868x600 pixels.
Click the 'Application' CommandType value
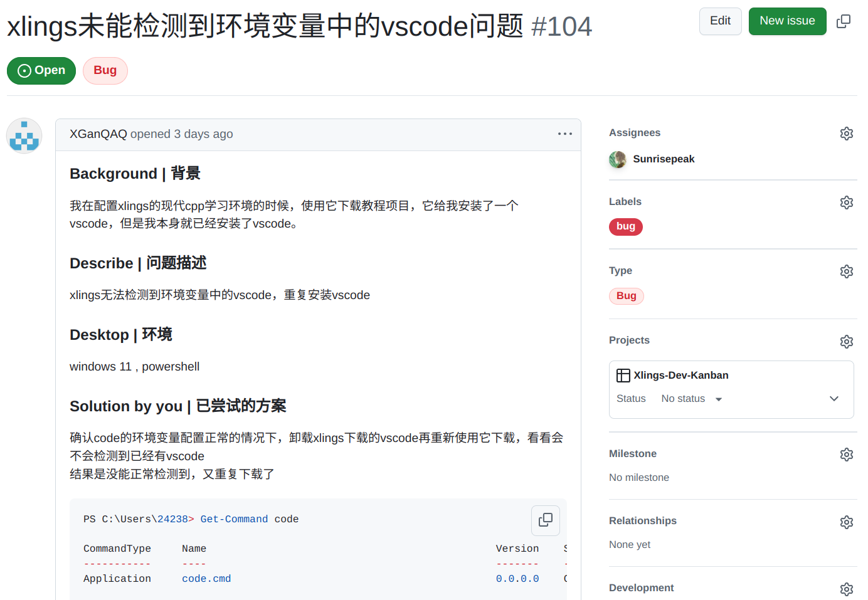(x=117, y=579)
